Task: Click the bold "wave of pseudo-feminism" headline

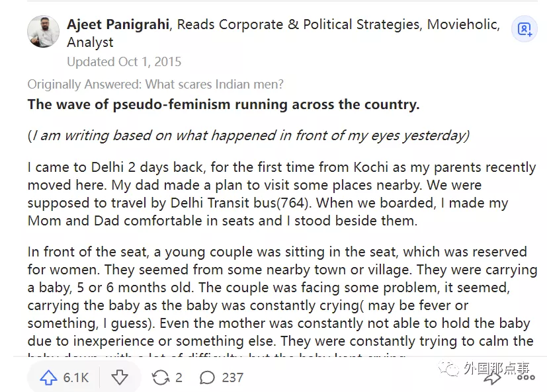Action: pos(223,104)
